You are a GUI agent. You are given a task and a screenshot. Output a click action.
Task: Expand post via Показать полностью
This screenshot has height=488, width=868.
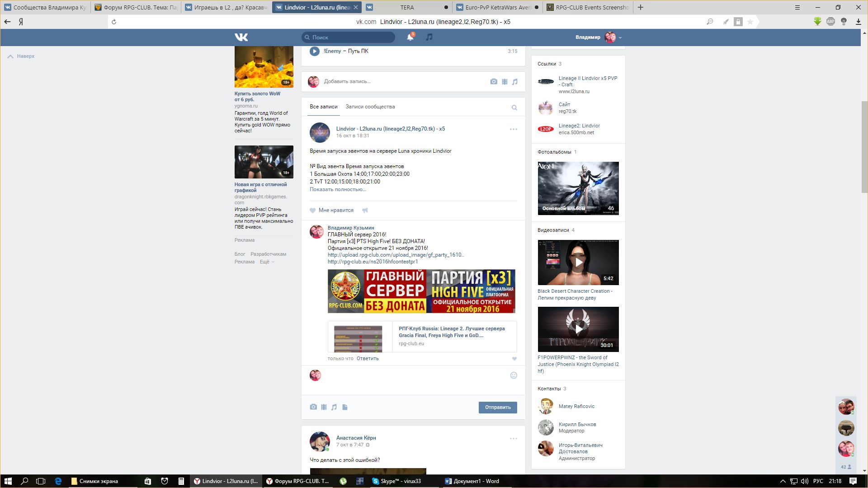[338, 189]
